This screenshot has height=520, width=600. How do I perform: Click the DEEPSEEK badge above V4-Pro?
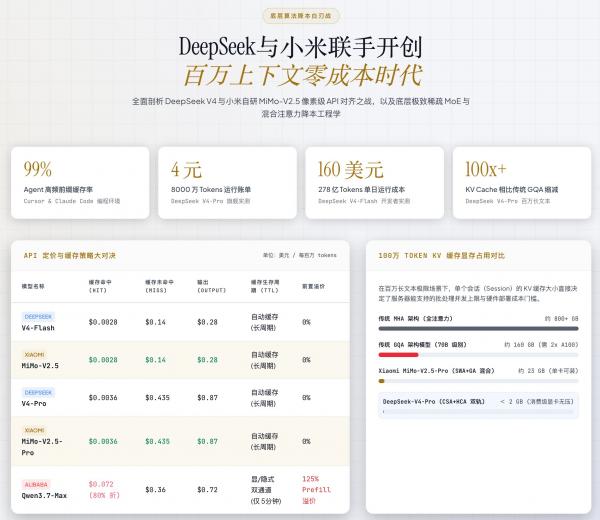pos(38,393)
